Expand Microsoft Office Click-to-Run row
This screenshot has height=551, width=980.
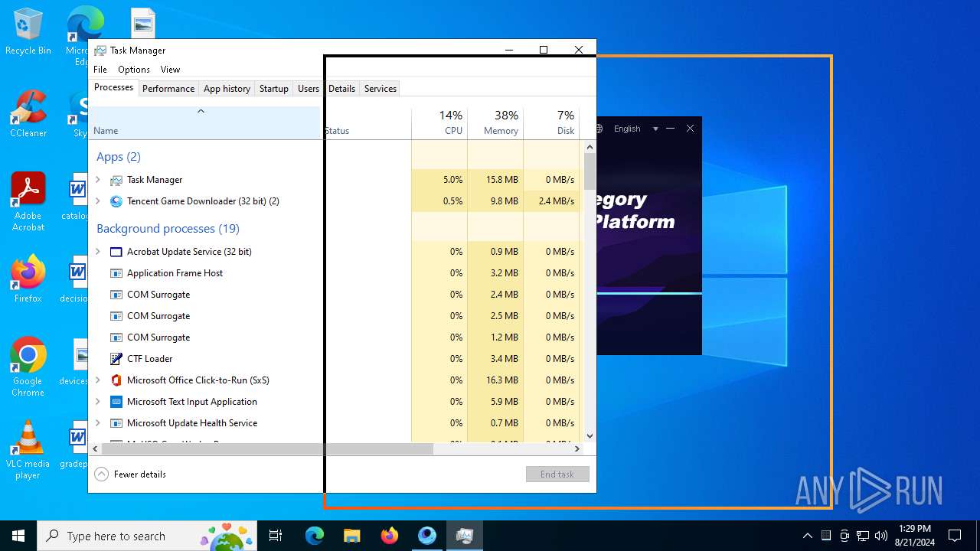click(x=98, y=380)
